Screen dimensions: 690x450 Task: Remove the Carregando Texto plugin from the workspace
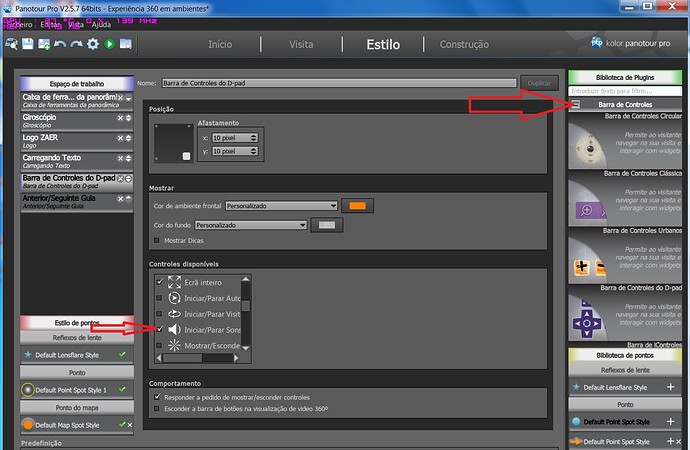click(x=120, y=158)
